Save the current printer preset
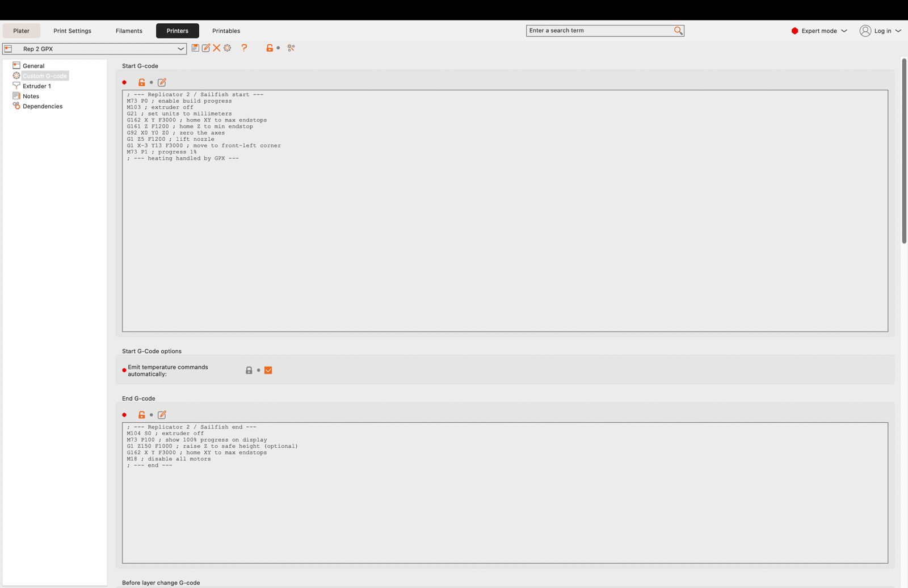 pos(195,48)
